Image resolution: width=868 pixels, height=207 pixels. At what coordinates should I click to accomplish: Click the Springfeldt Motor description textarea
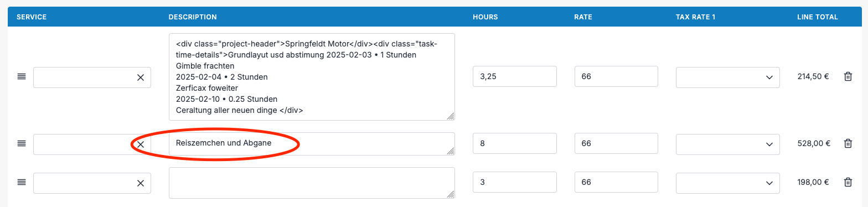312,77
